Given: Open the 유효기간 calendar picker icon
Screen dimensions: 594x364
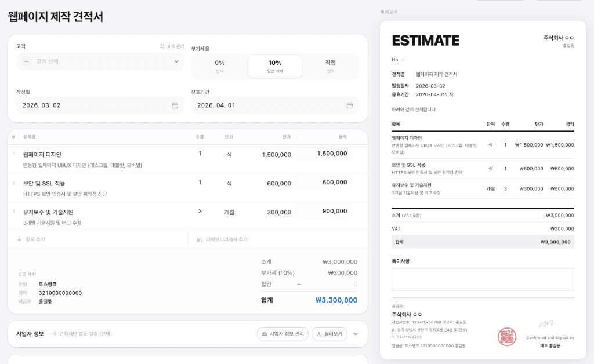Looking at the screenshot, I should point(350,105).
